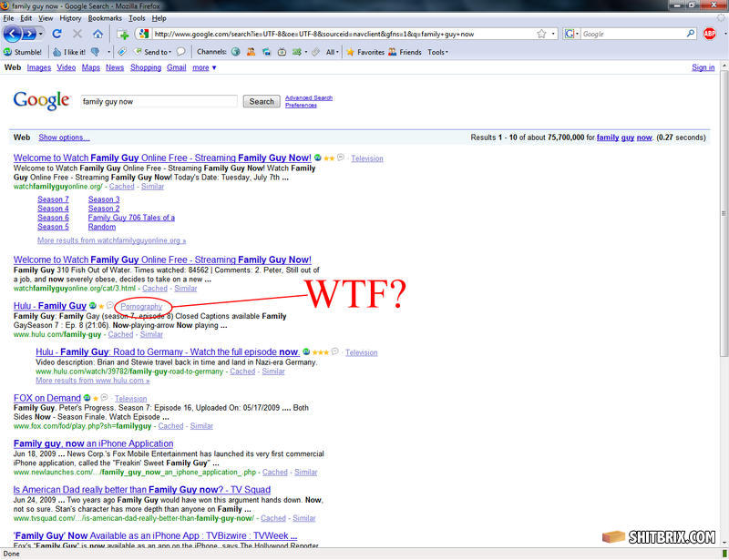This screenshot has width=729, height=560.
Task: Click the I like it! thumbs up
Action: pyautogui.click(x=69, y=52)
